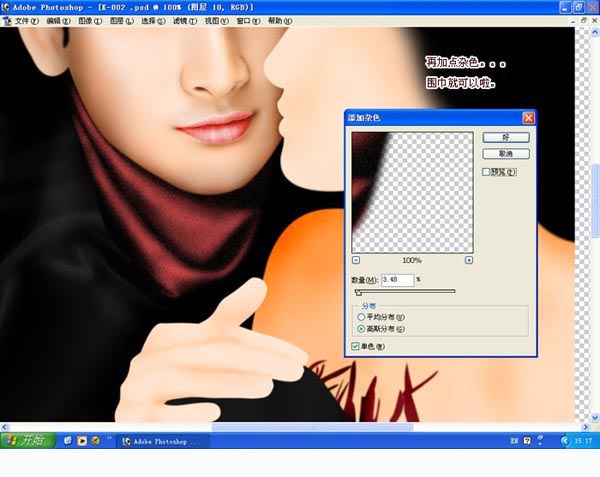This screenshot has width=600, height=477.
Task: Close the 添加杂色 dialog
Action: point(528,118)
